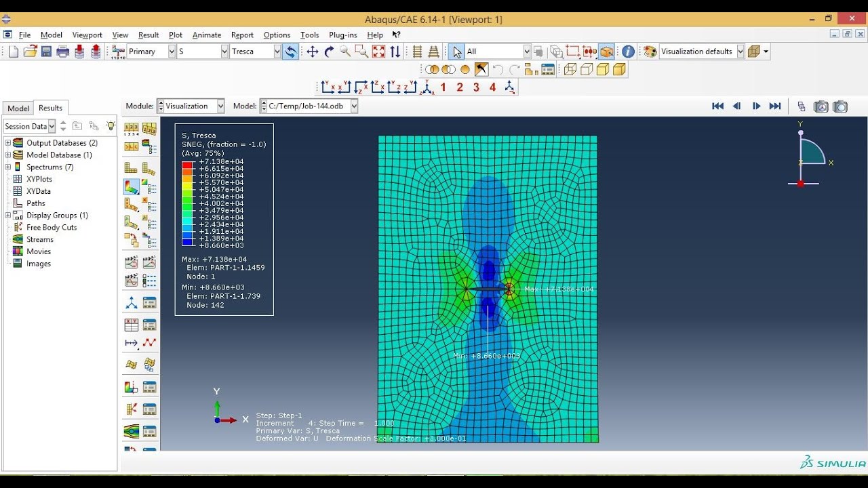Click the lightbulb icon in Results panel

point(111,126)
